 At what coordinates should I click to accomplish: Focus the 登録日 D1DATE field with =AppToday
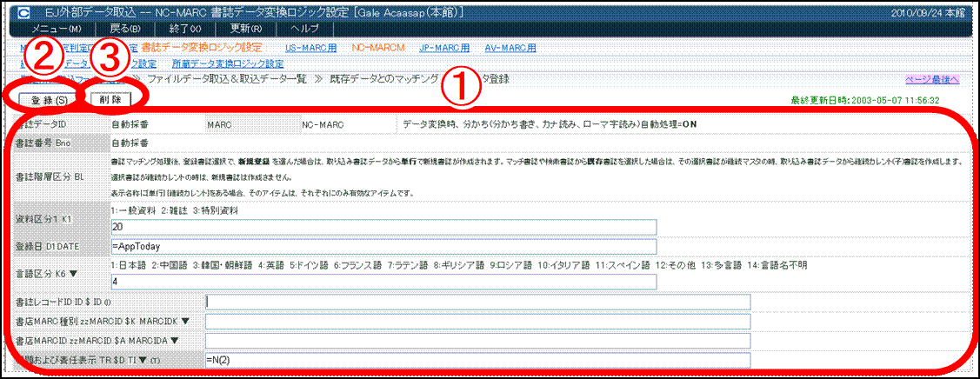383,246
